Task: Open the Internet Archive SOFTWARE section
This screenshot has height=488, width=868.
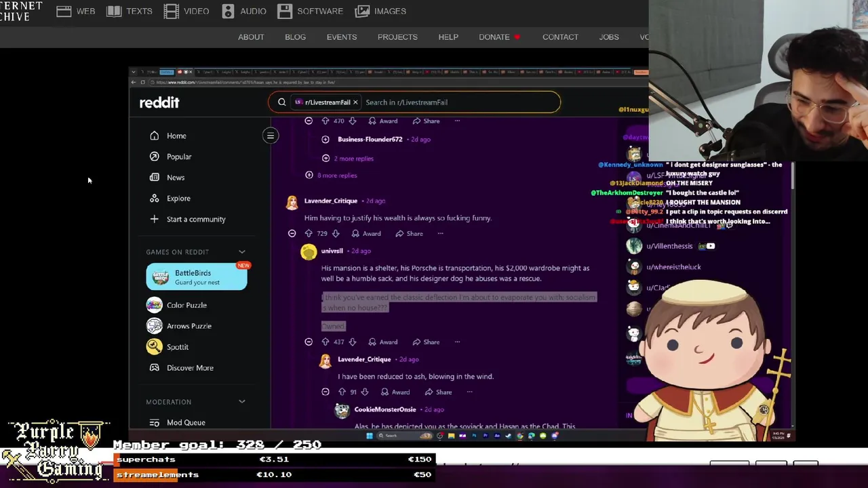Action: [310, 11]
